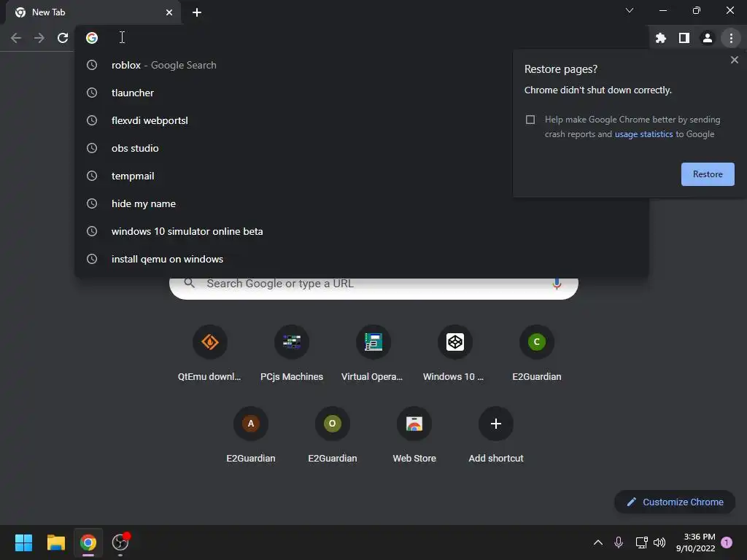The width and height of the screenshot is (747, 560).
Task: Open the PCjs Machines shortcut
Action: [292, 354]
